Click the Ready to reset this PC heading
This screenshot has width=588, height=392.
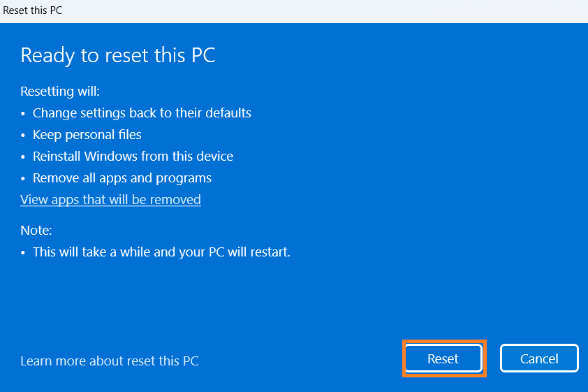click(118, 56)
